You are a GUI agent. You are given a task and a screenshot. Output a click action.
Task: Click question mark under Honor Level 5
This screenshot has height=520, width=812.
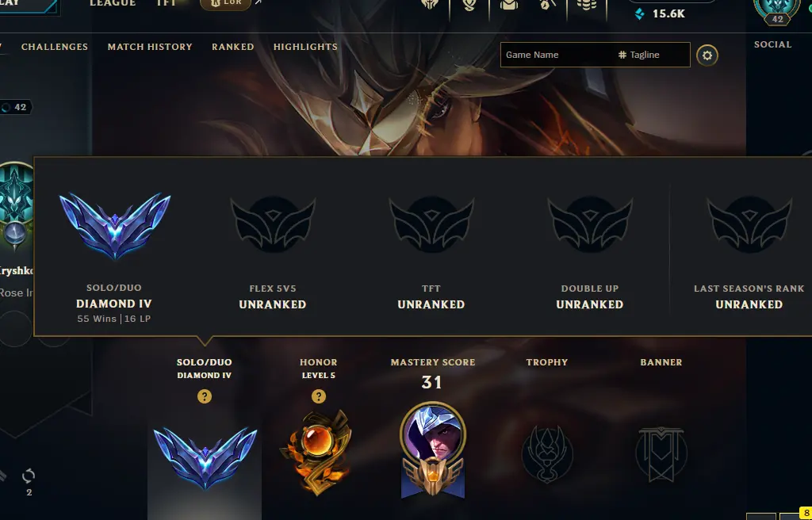click(x=319, y=396)
